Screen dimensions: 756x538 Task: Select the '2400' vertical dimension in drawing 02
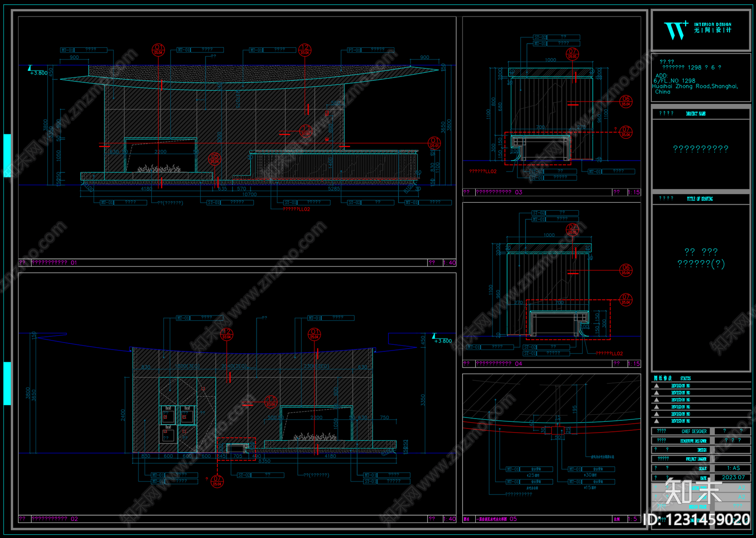point(123,415)
